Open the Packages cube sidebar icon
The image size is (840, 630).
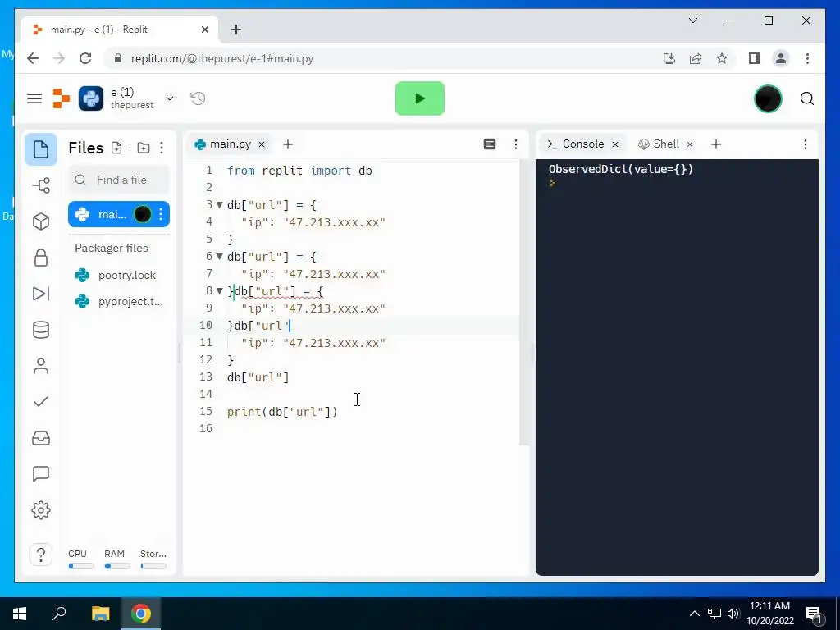coord(41,221)
